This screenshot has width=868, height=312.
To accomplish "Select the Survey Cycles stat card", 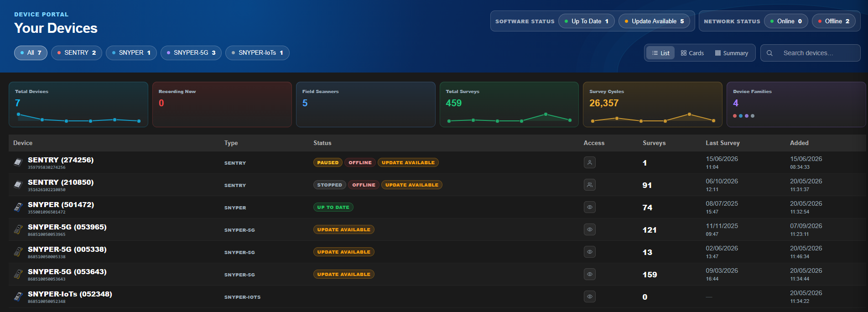I will [653, 104].
